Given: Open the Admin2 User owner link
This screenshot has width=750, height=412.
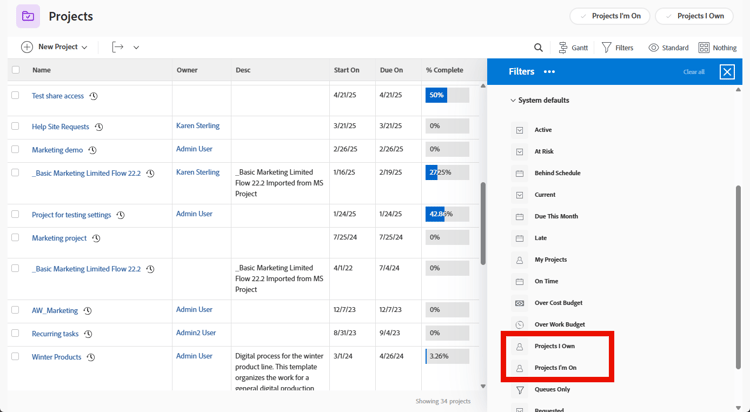Looking at the screenshot, I should click(196, 333).
